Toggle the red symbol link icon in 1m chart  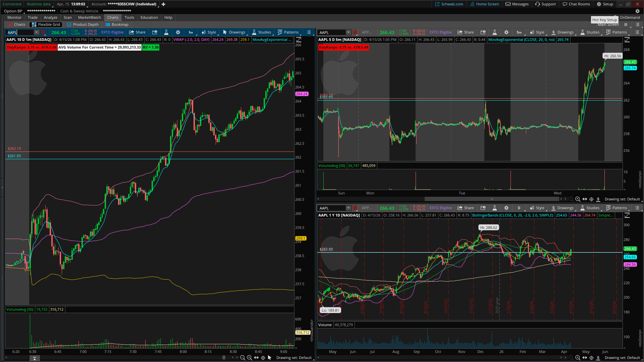(43, 33)
